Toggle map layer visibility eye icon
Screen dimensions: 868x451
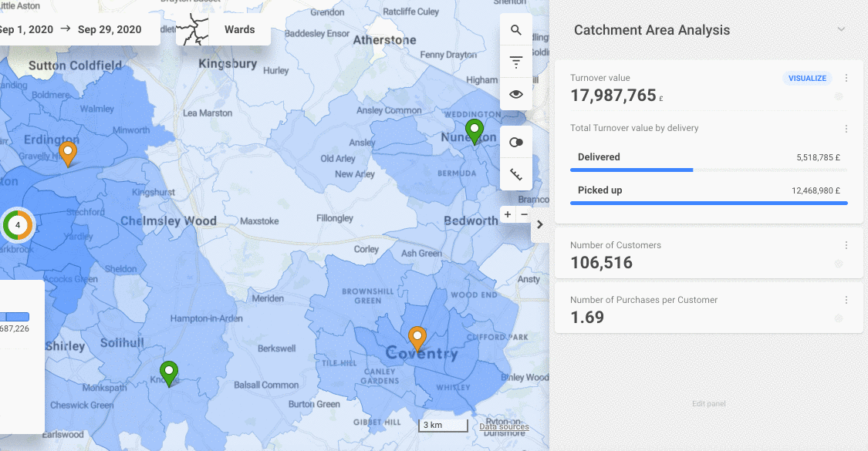click(516, 94)
